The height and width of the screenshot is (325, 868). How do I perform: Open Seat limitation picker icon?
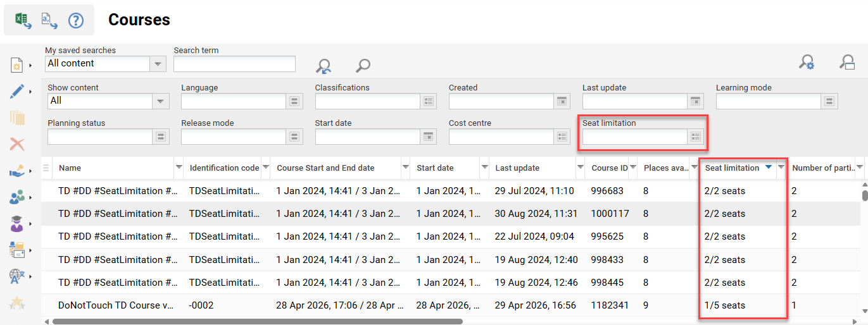pos(695,137)
